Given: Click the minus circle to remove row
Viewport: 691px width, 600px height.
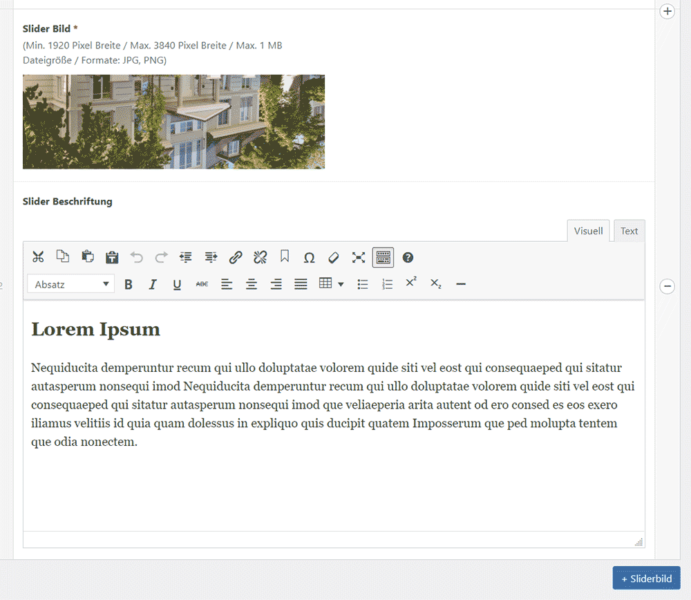Looking at the screenshot, I should click(x=667, y=286).
